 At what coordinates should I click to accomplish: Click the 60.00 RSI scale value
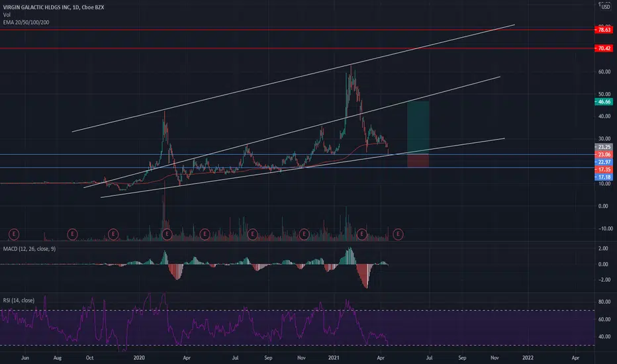tap(604, 319)
